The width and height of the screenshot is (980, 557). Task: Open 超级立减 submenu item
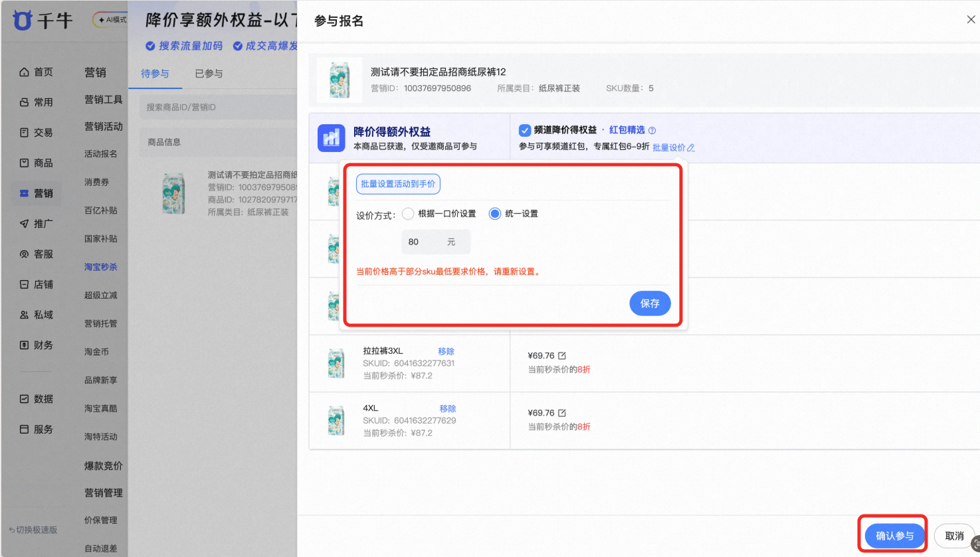click(101, 295)
